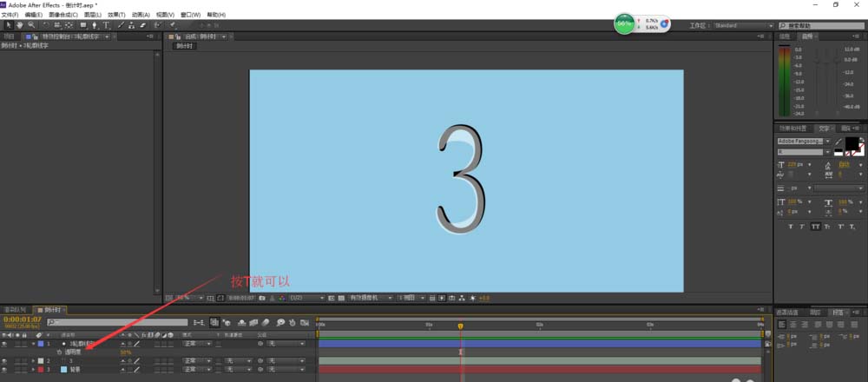This screenshot has height=382, width=868.
Task: Select the Zoom magnifier tool
Action: [31, 25]
